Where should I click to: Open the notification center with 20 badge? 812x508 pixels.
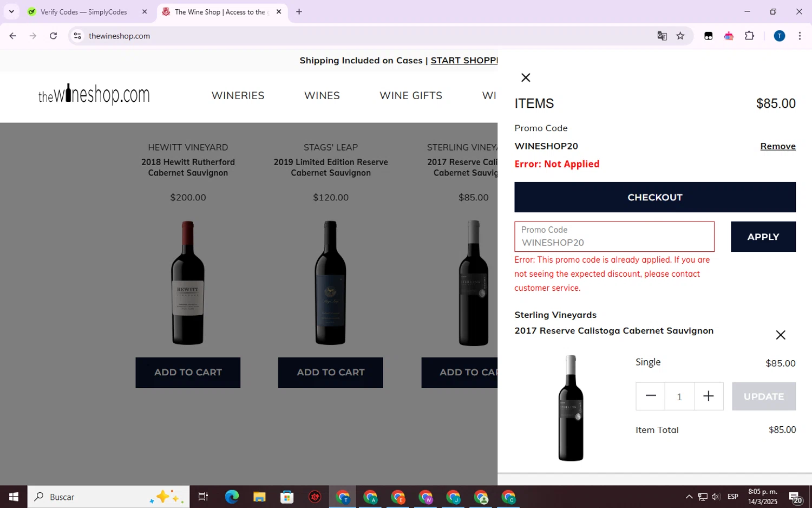pyautogui.click(x=795, y=497)
